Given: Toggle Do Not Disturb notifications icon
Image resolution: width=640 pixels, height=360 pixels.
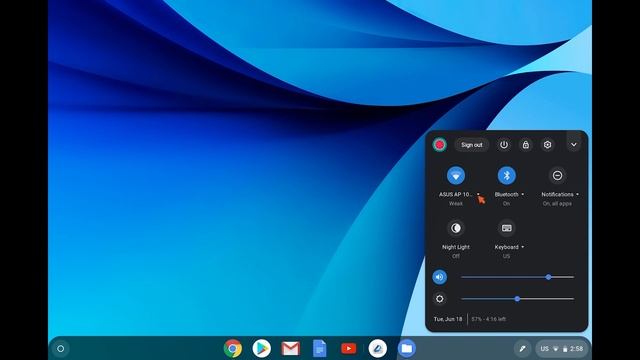Looking at the screenshot, I should 557,176.
